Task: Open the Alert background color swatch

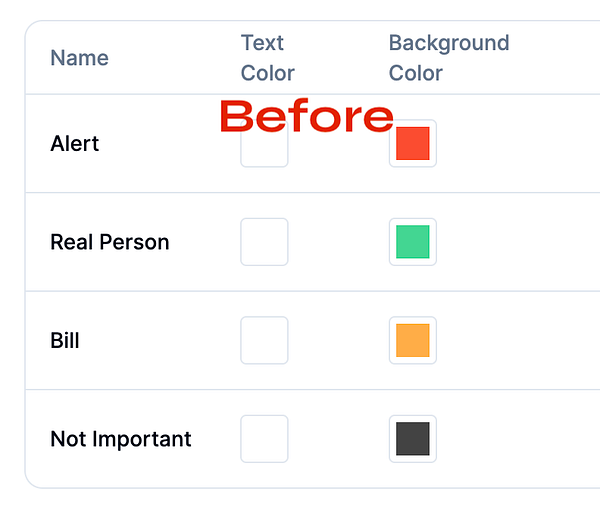Action: coord(412,143)
